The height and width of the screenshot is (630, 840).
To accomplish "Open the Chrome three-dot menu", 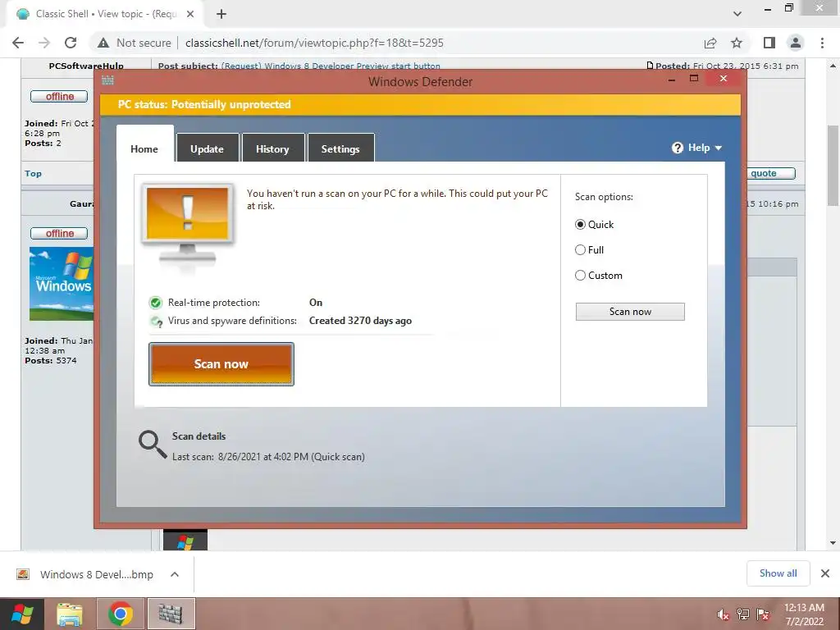I will point(822,43).
